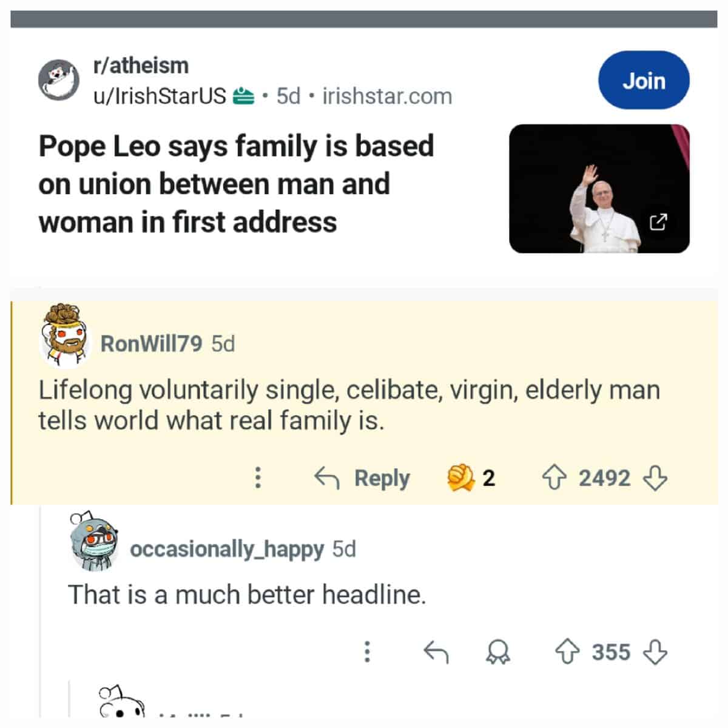This screenshot has width=728, height=728.
Task: Open the kebab menu on occasionally_happy's comment
Action: [368, 653]
